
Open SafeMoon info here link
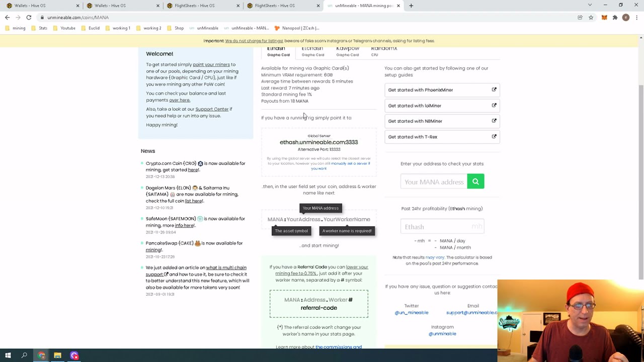point(184,226)
